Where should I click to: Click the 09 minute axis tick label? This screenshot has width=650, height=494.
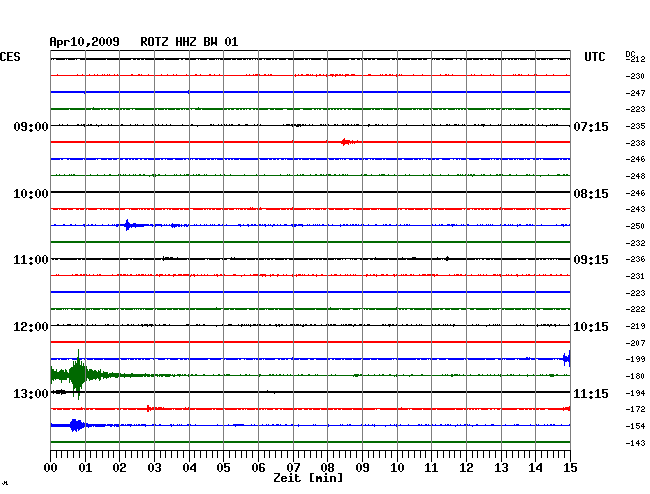click(x=362, y=468)
